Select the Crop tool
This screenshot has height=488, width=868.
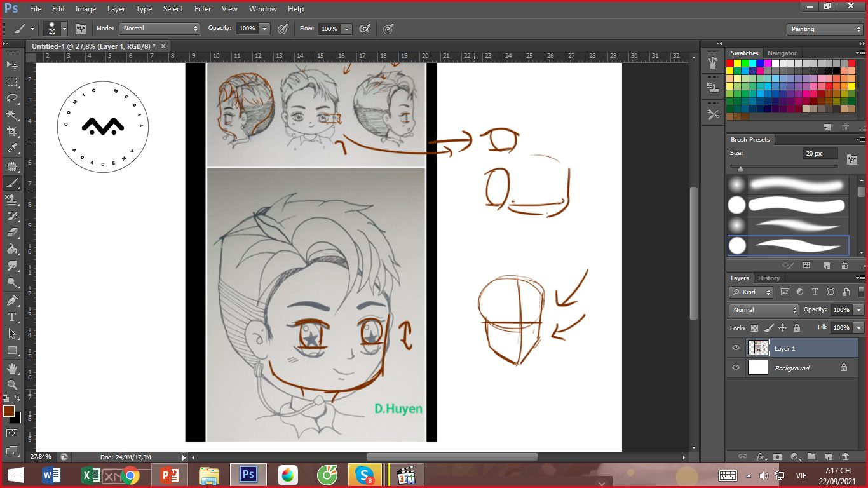tap(12, 132)
